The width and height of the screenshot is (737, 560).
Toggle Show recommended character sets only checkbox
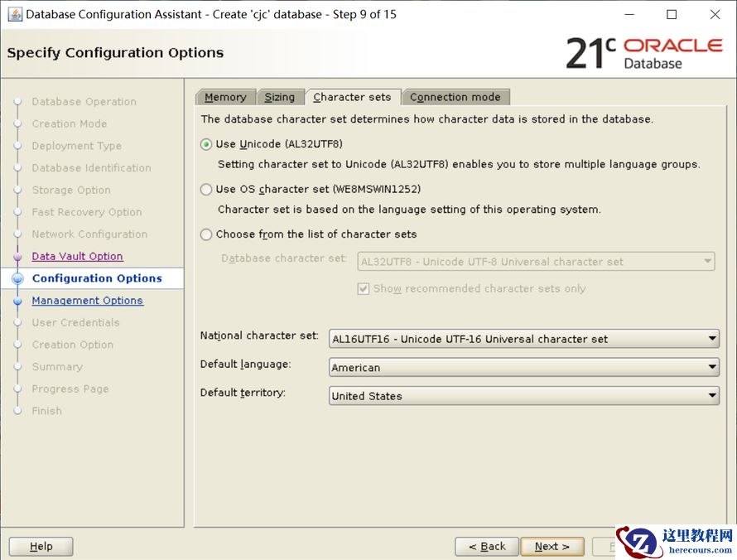(364, 288)
